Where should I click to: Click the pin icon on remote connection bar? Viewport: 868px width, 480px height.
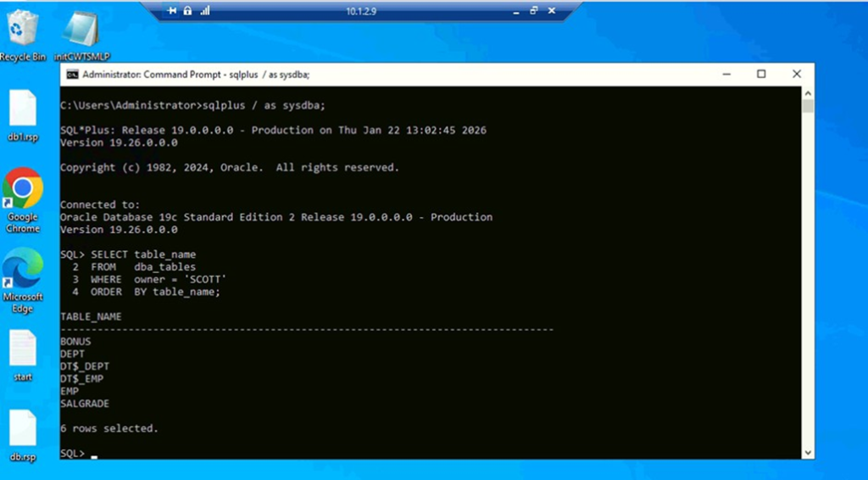tap(172, 10)
